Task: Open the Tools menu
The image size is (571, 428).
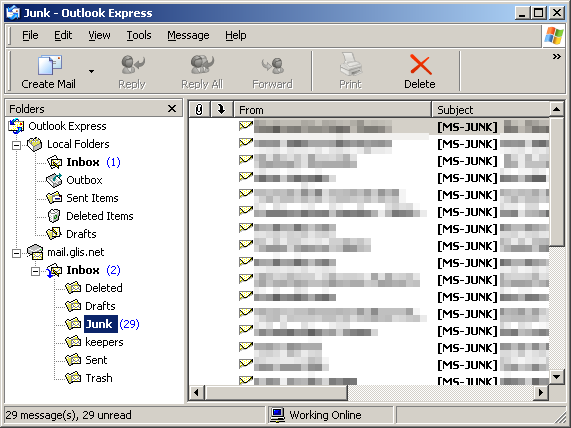Action: (139, 35)
